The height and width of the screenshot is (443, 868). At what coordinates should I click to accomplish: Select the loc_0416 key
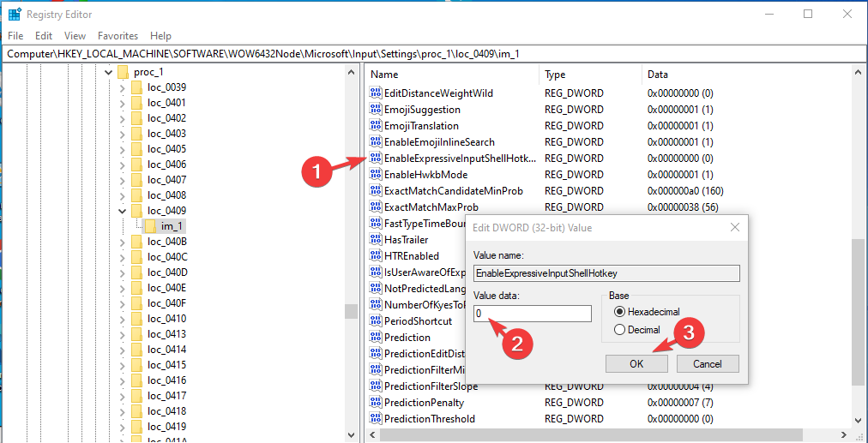tap(166, 380)
